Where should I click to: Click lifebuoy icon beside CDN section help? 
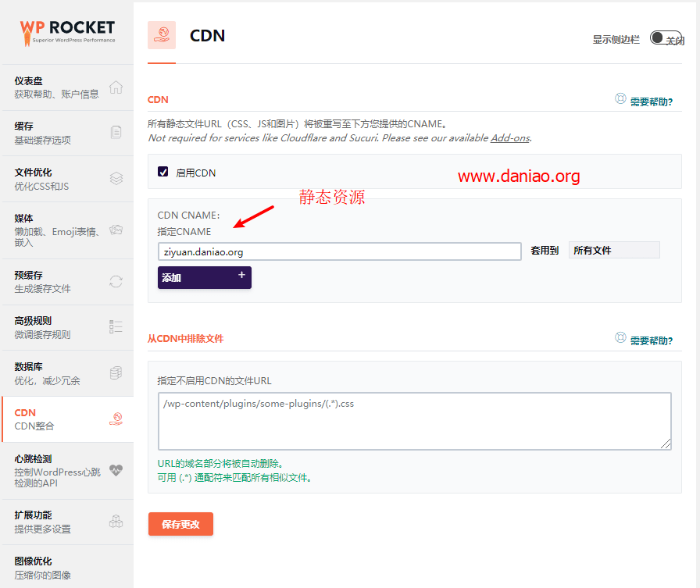pyautogui.click(x=620, y=98)
